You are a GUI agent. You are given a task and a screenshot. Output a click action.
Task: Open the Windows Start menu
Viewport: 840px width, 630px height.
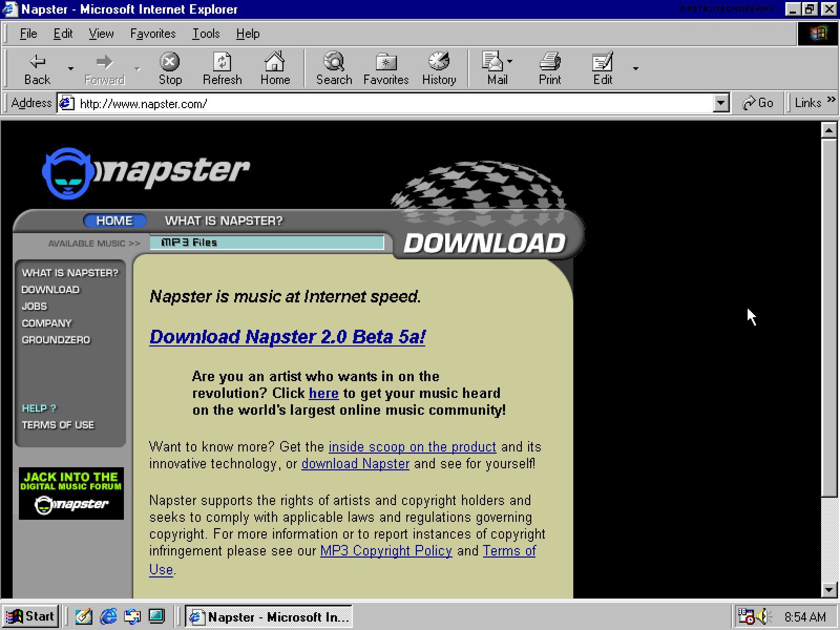click(30, 616)
